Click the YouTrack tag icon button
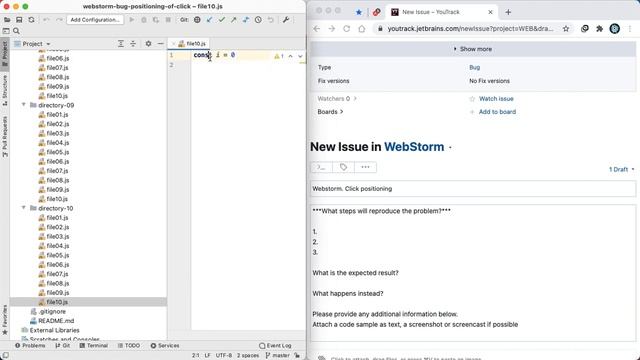This screenshot has width=640, height=360. pos(343,167)
